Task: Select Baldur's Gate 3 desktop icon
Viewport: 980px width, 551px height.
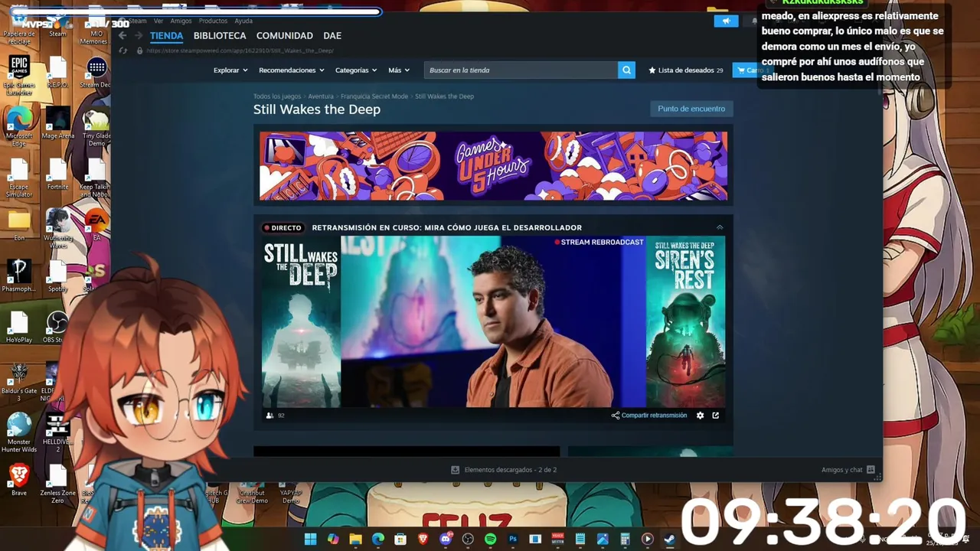Action: pos(19,381)
